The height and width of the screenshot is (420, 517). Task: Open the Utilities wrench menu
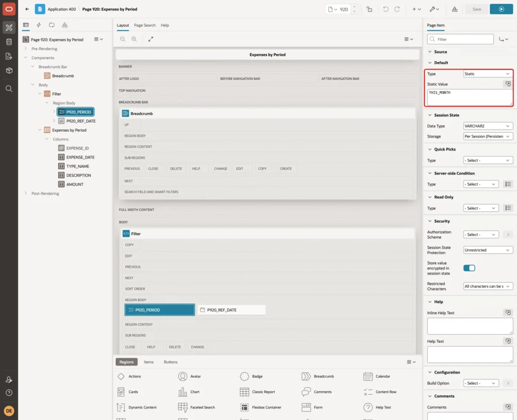pyautogui.click(x=434, y=9)
